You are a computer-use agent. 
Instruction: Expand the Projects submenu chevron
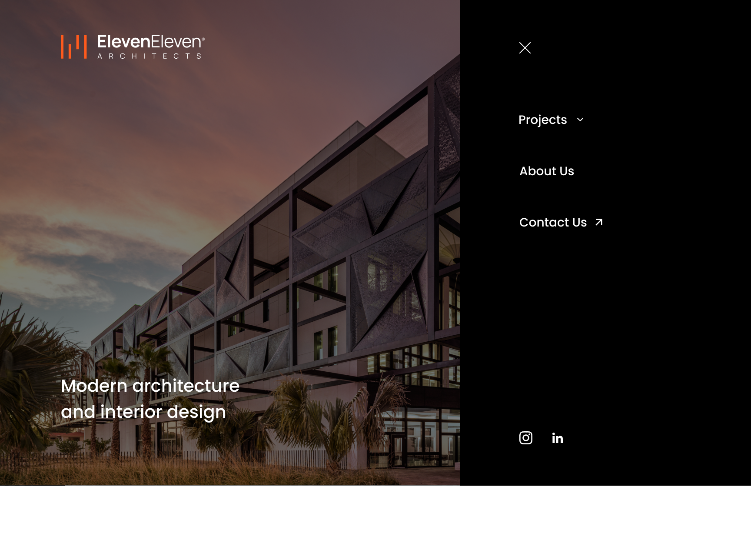pyautogui.click(x=580, y=119)
